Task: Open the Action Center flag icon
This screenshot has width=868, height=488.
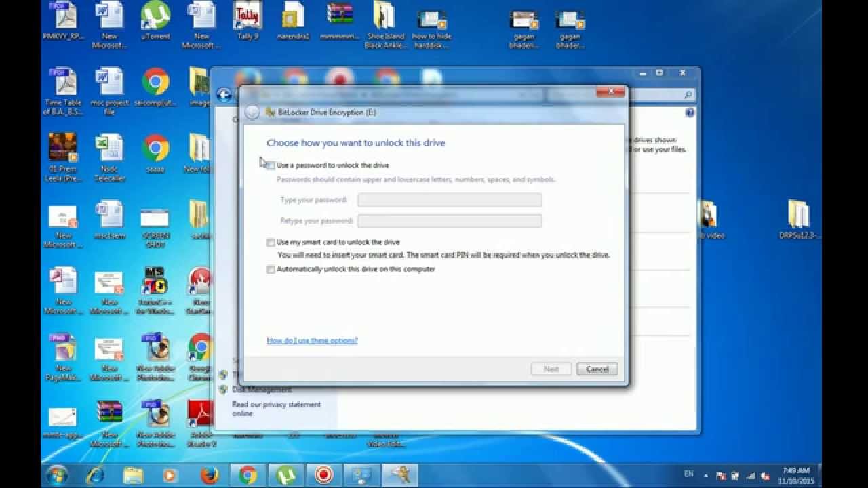Action: tap(721, 476)
